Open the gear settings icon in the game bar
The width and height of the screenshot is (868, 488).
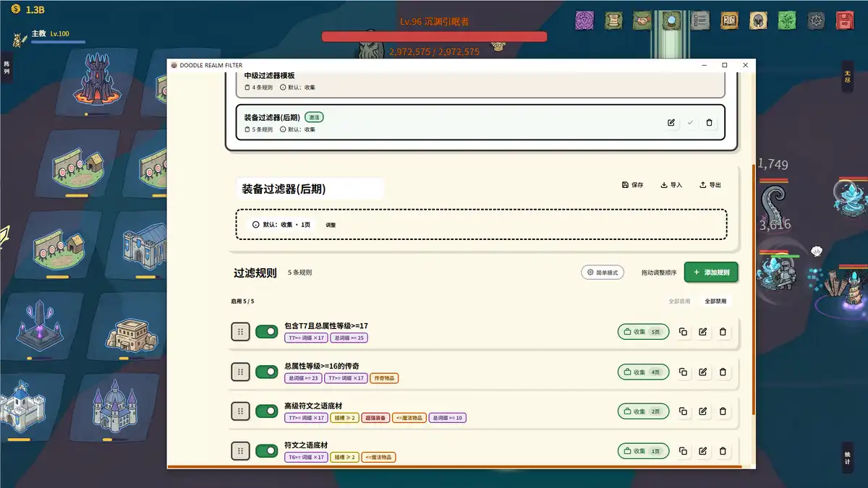(816, 20)
